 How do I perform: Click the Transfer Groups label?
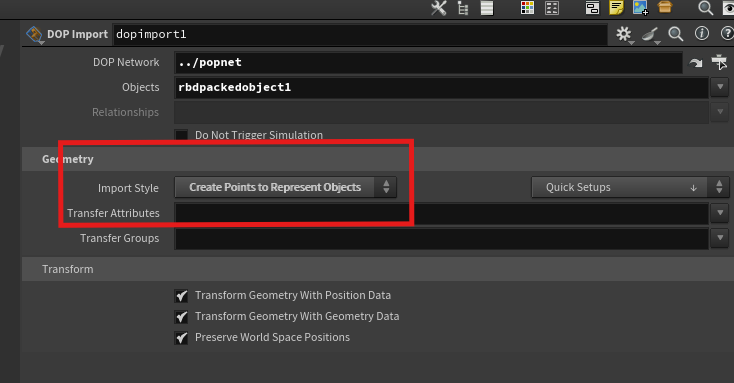pos(119,238)
